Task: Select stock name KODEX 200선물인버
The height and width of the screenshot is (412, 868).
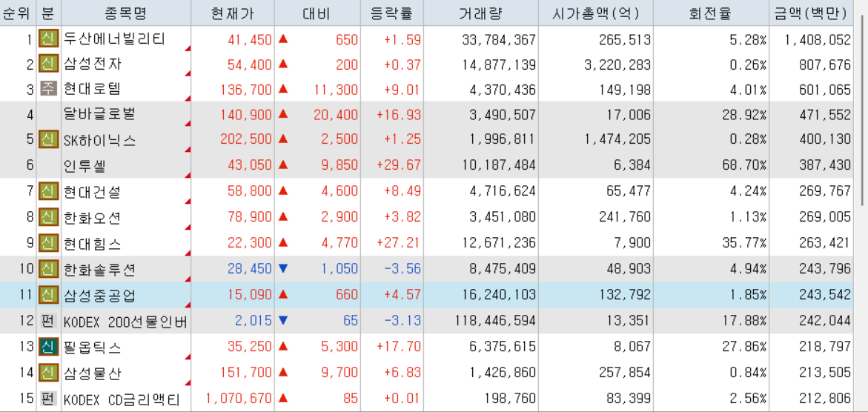Action: (x=126, y=321)
